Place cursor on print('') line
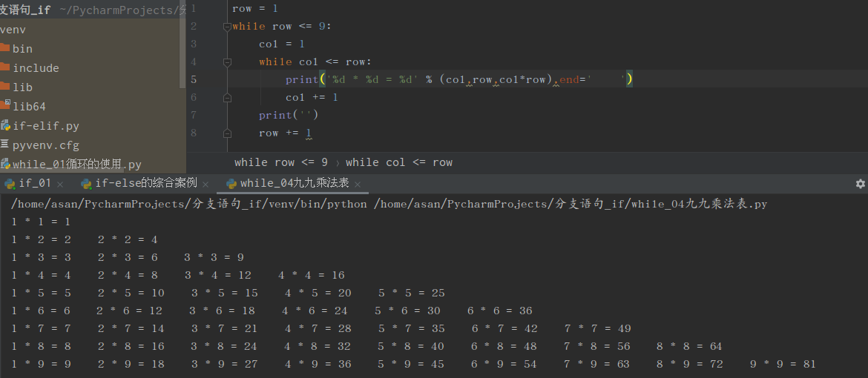868x378 pixels. tap(289, 115)
